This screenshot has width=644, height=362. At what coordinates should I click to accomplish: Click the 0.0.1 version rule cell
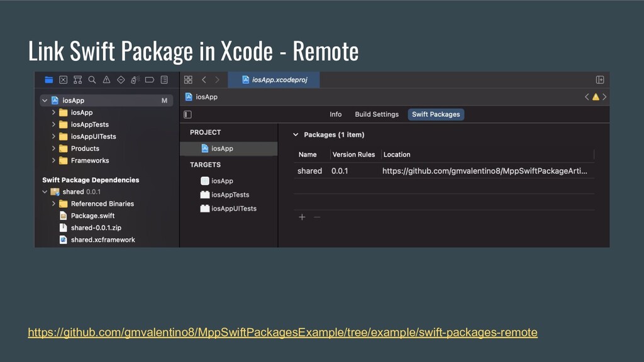click(340, 171)
